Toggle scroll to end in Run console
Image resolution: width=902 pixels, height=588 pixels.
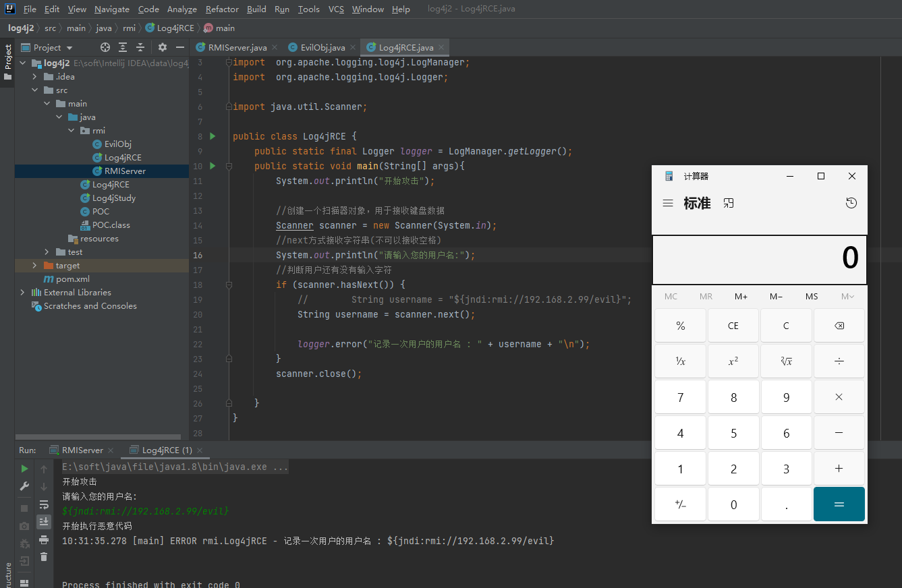(44, 522)
